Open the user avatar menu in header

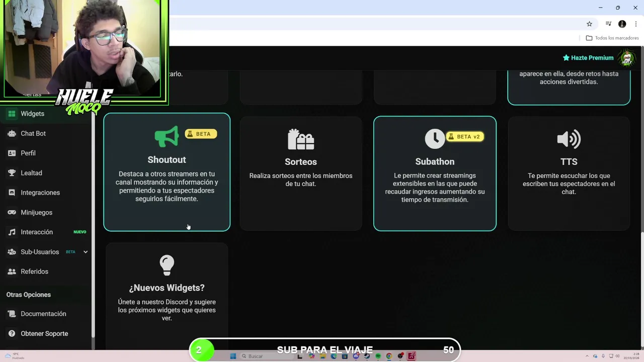tap(627, 58)
